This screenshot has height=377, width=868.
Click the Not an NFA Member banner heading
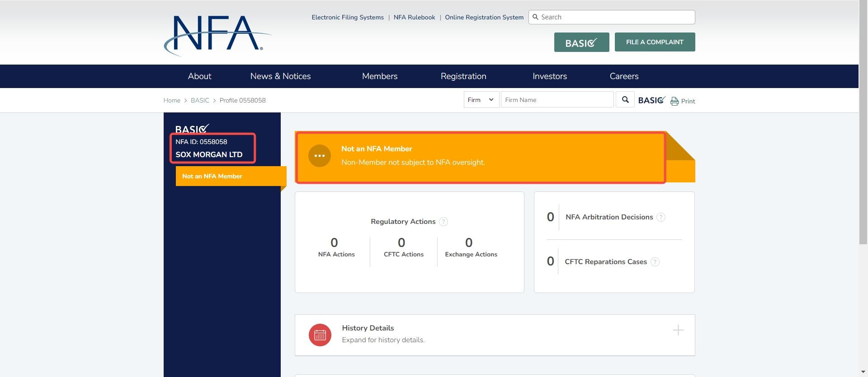(x=377, y=149)
